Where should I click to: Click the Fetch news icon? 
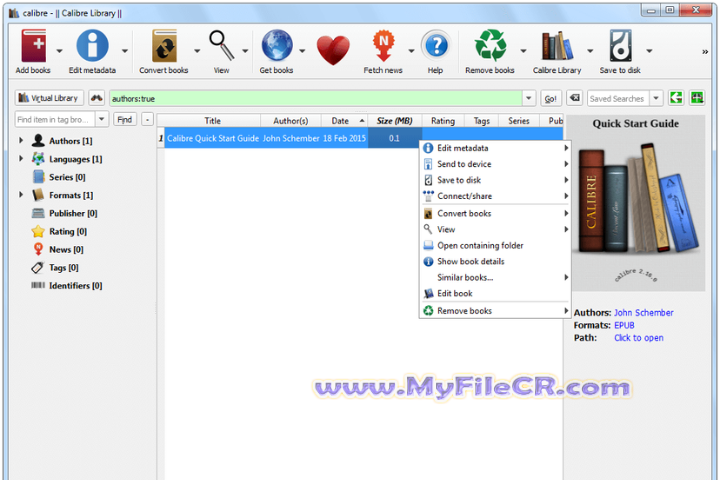click(383, 45)
